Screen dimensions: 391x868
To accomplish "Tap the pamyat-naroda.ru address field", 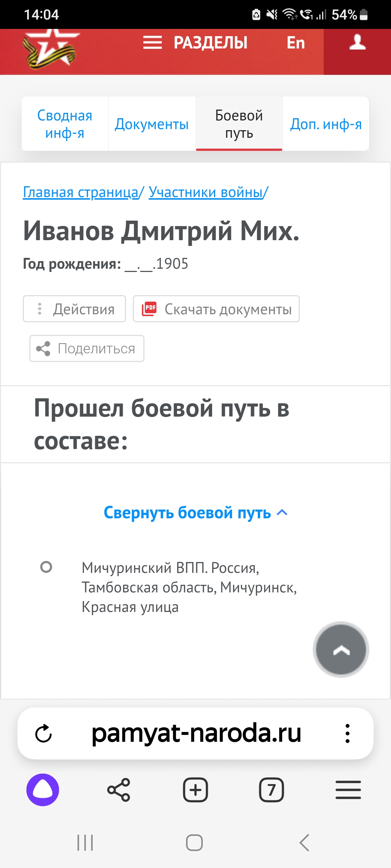I will click(x=196, y=733).
